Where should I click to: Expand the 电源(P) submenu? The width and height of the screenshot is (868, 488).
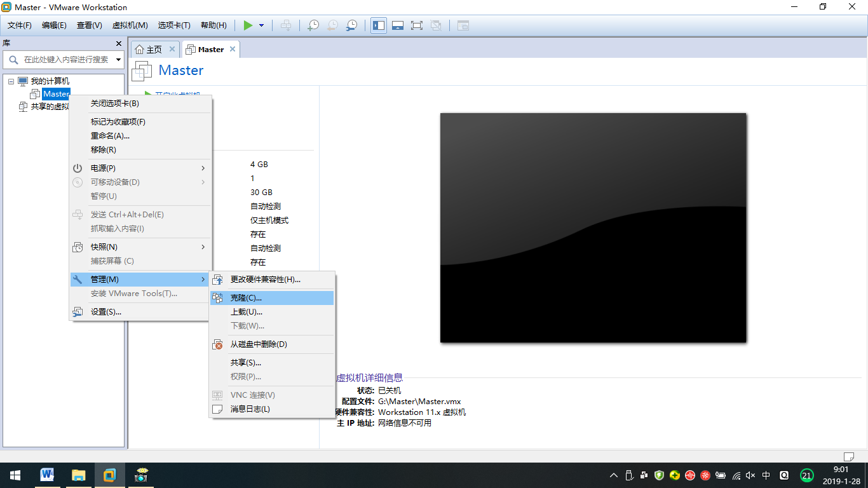(140, 168)
